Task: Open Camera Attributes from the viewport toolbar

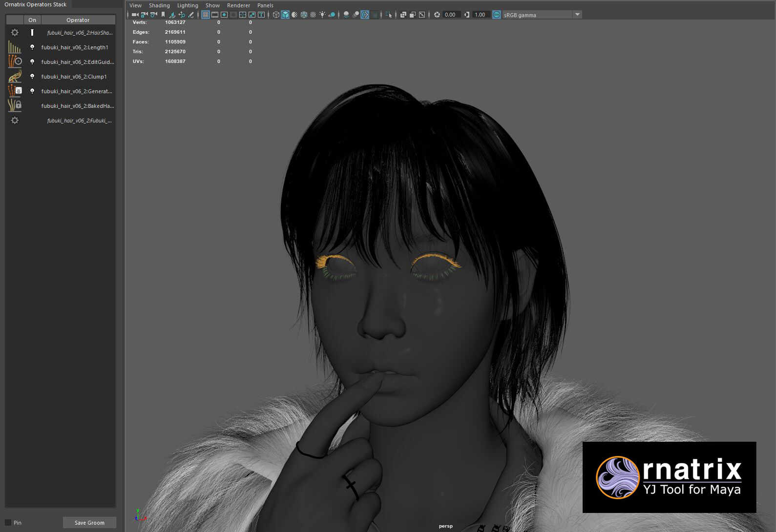Action: point(153,15)
